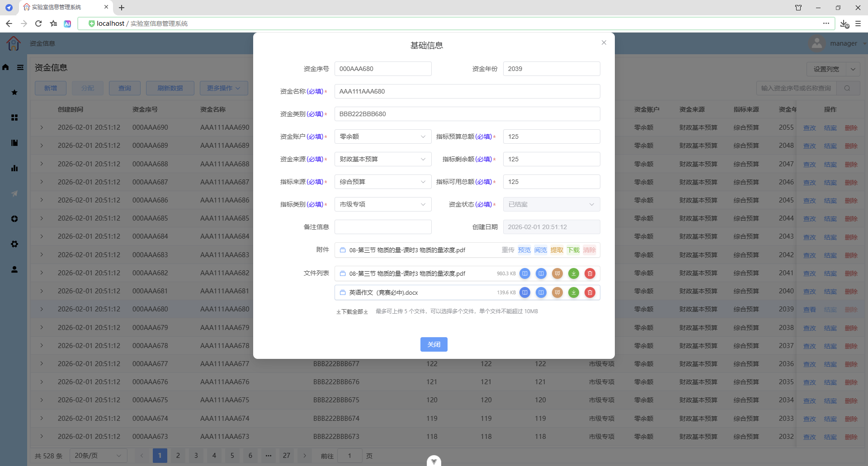Expand the row for 000AAA673

[42, 437]
